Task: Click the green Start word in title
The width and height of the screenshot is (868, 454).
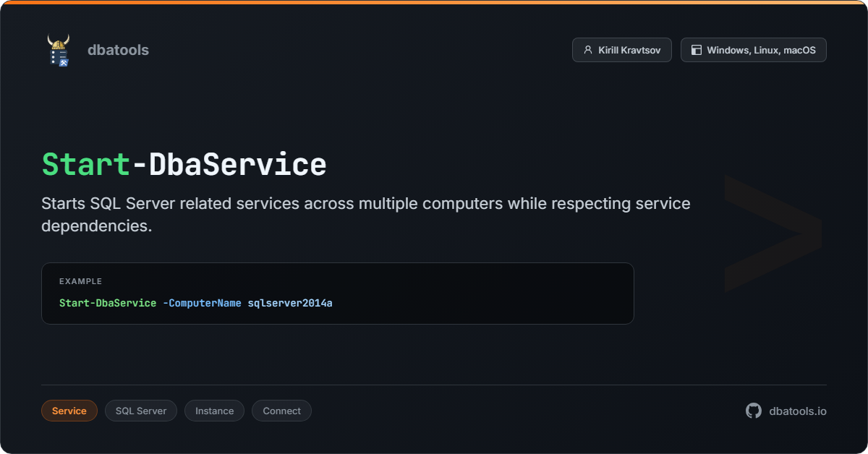Action: [85, 165]
